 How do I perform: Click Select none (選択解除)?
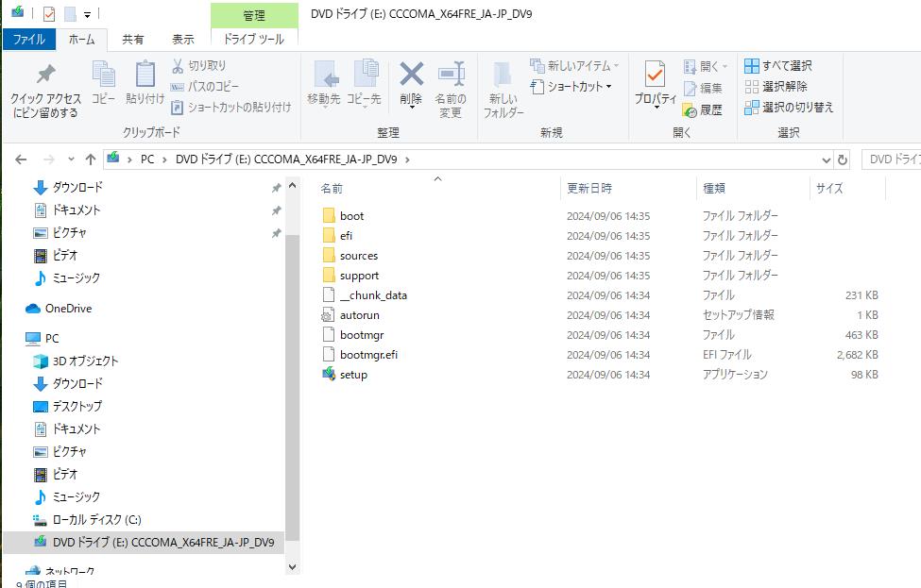tap(776, 86)
